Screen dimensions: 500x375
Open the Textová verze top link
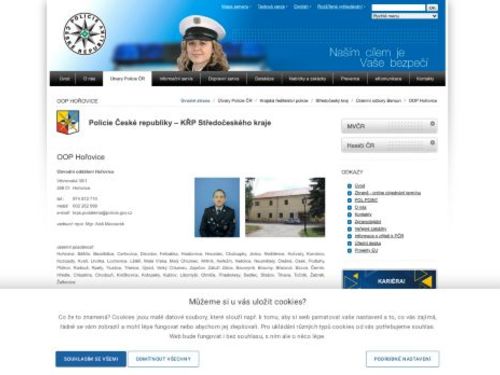coord(271,7)
